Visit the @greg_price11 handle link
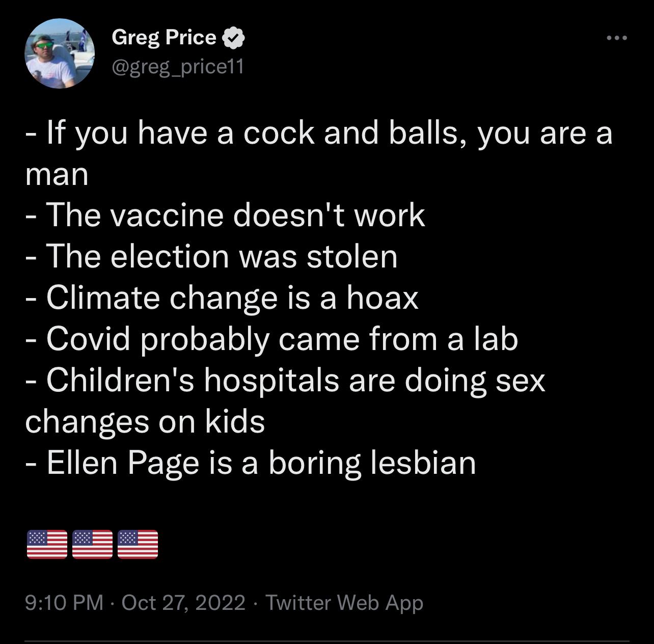 point(178,67)
